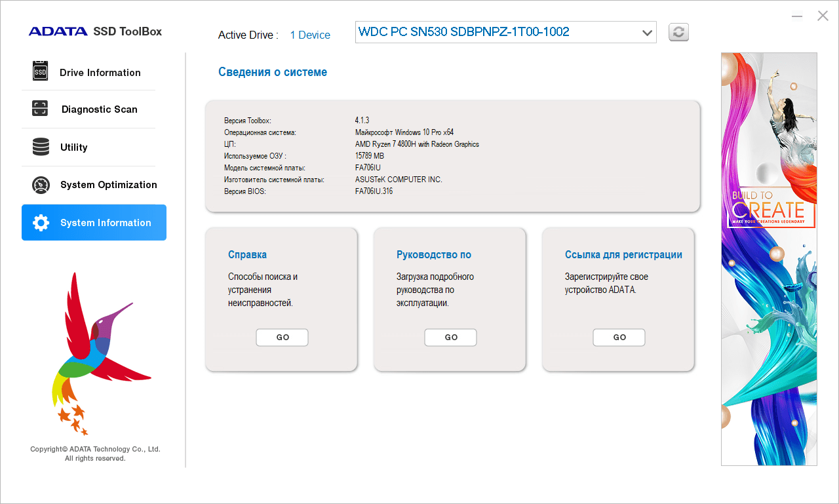Click the Зарегистрируйте свое устройство ADATA text
Image resolution: width=839 pixels, height=504 pixels.
point(606,283)
